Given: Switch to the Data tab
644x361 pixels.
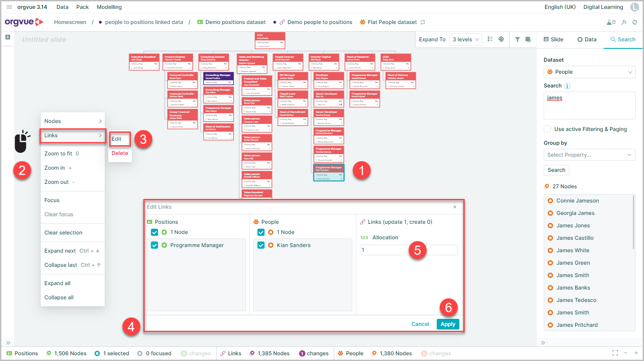Looking at the screenshot, I should pos(587,40).
